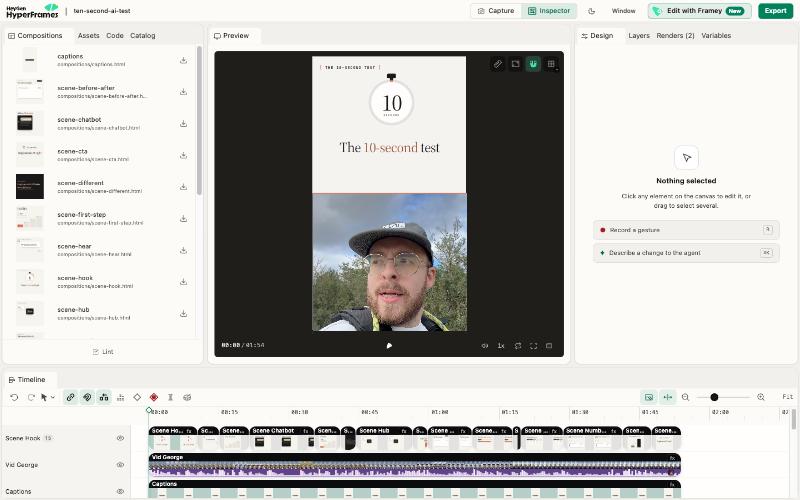Click Edit with Framey button
Screen dimensions: 800x500
(x=699, y=11)
